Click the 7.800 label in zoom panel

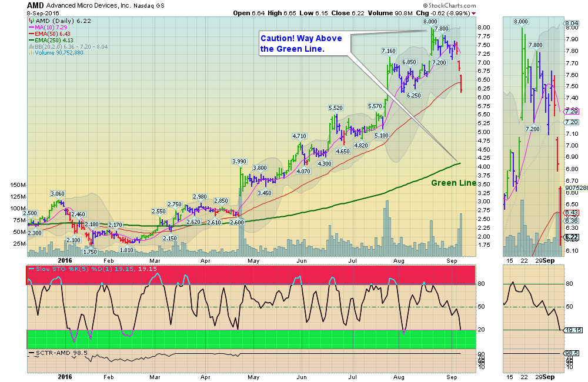pyautogui.click(x=536, y=45)
